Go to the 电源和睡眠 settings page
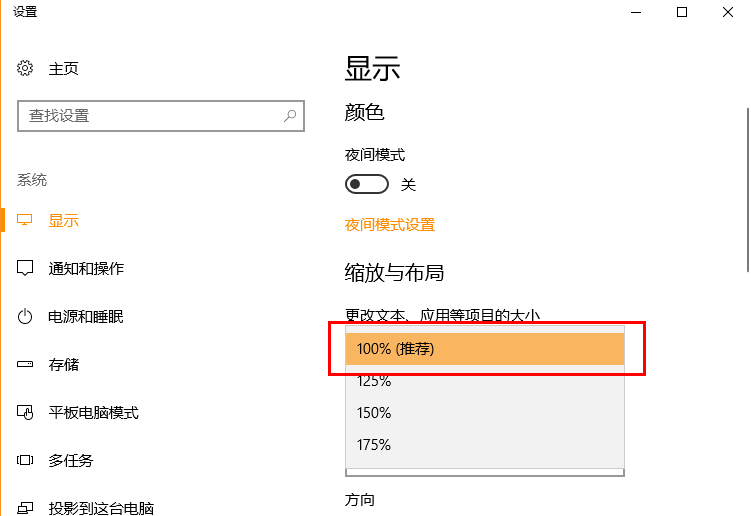The height and width of the screenshot is (516, 751). [x=86, y=317]
